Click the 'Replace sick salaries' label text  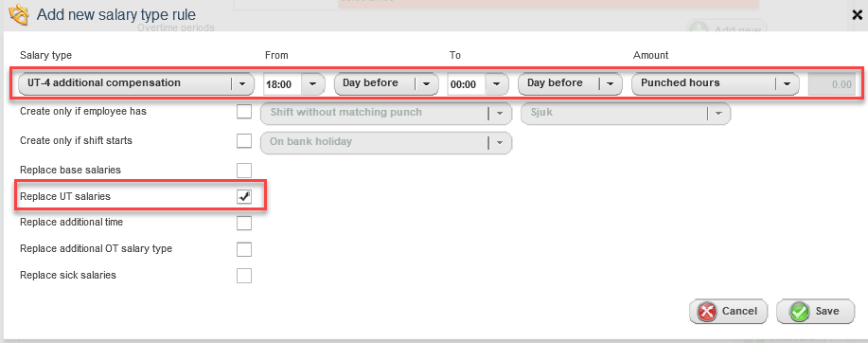coord(68,275)
